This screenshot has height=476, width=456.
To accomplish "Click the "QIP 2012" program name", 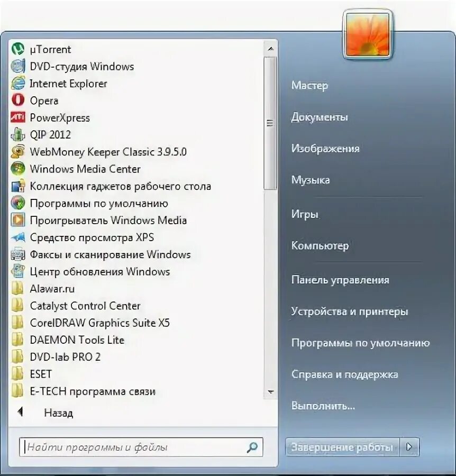I will point(50,134).
